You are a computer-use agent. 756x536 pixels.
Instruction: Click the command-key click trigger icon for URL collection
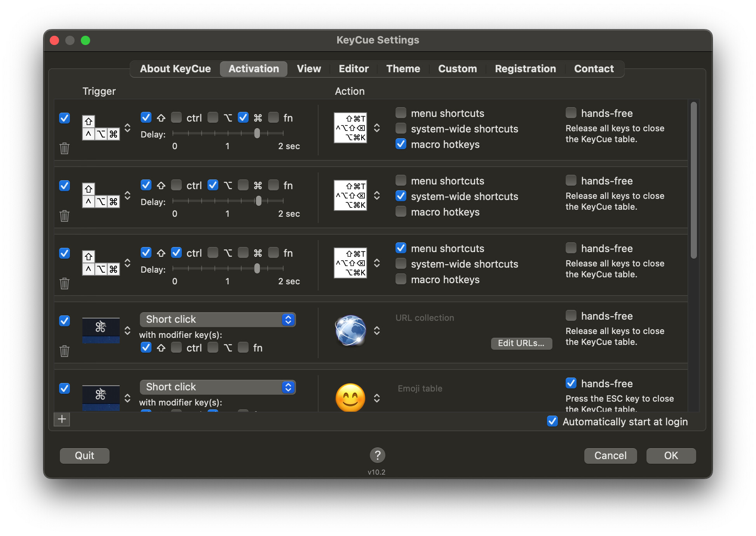point(101,331)
